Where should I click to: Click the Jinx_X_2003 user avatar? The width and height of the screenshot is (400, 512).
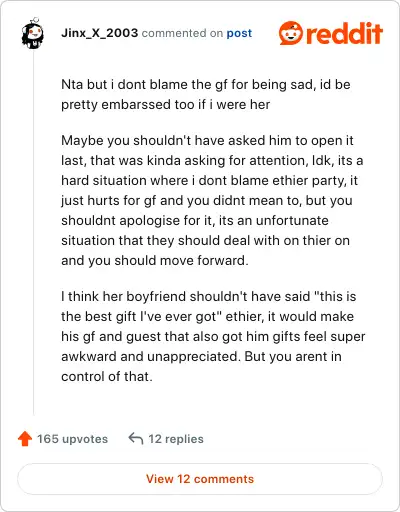(32, 33)
